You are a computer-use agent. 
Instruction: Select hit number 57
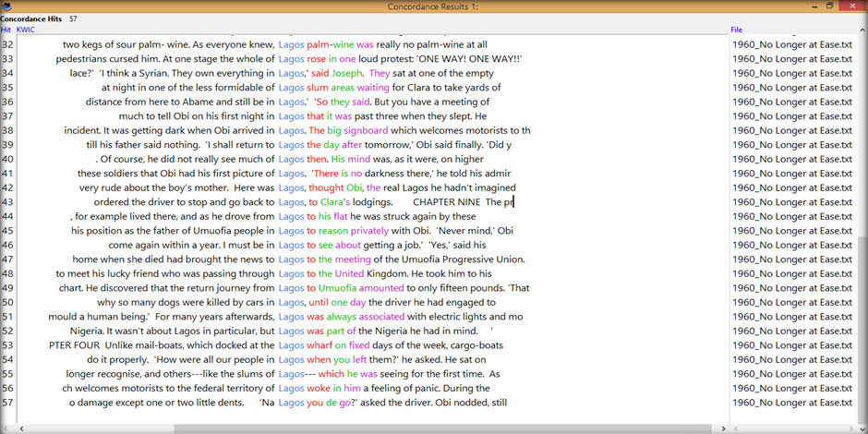tap(7, 403)
